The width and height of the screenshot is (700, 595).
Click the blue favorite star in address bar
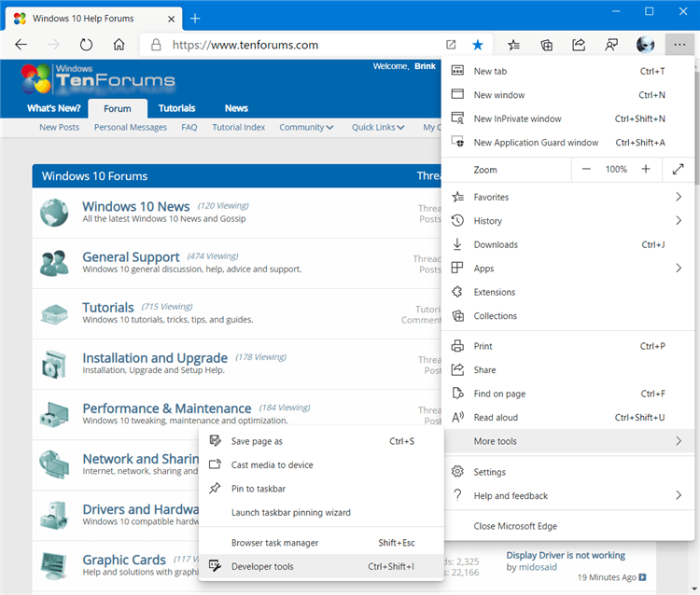478,45
